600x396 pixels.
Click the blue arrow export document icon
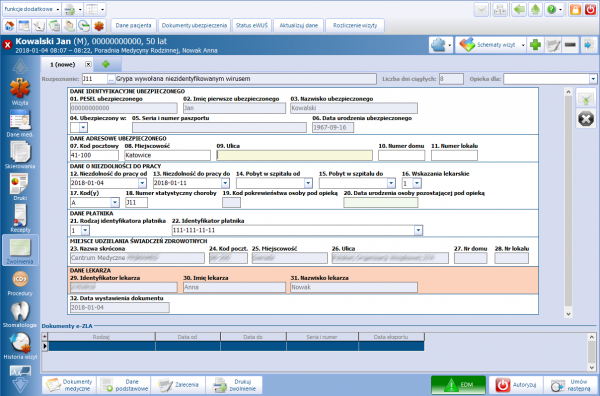[588, 45]
